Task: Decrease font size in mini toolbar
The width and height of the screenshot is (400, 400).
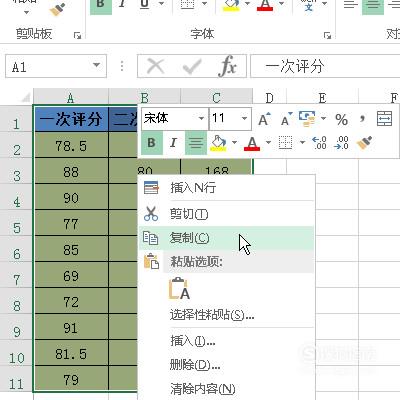Action: click(x=286, y=119)
